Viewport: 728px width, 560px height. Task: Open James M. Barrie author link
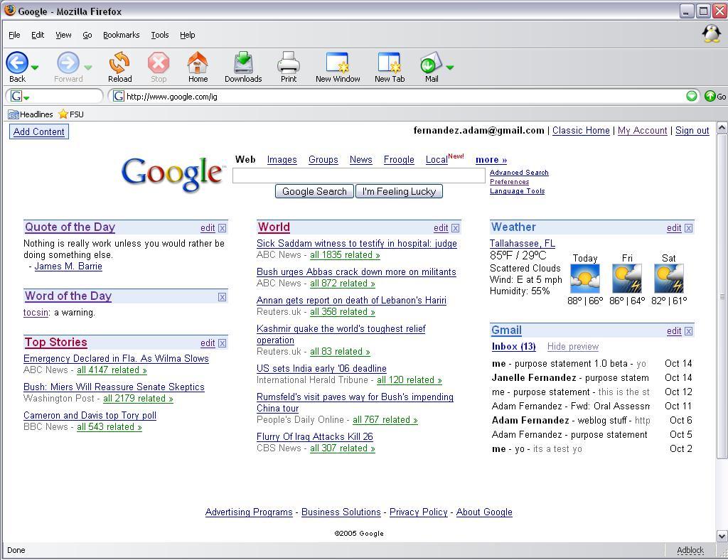(68, 266)
